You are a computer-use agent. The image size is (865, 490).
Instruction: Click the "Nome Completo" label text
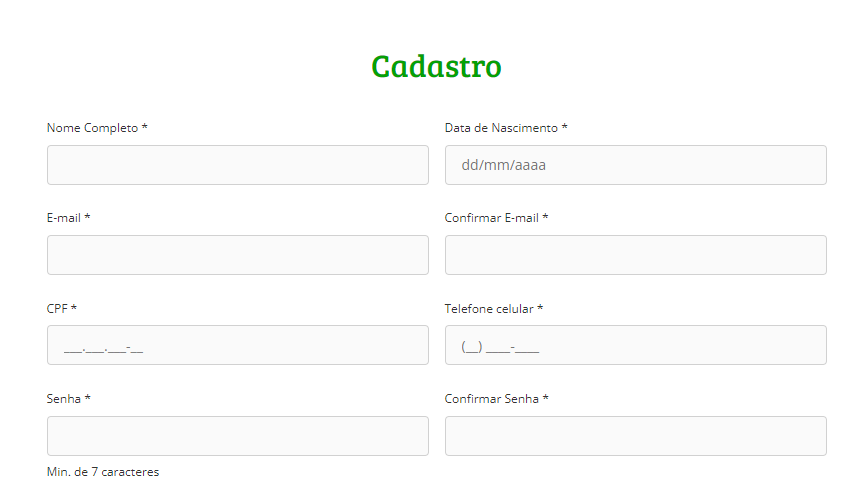pyautogui.click(x=92, y=128)
